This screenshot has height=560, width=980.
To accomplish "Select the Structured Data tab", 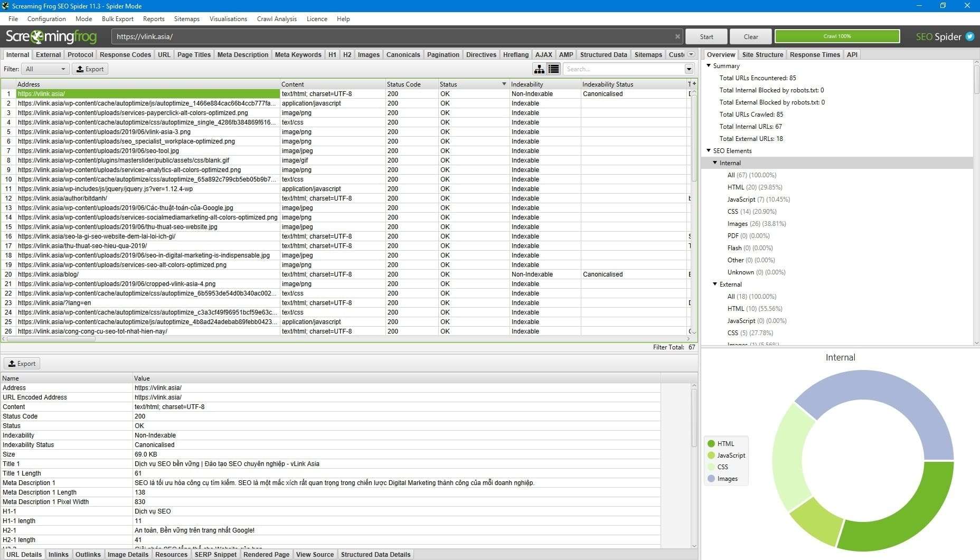I will (x=604, y=54).
